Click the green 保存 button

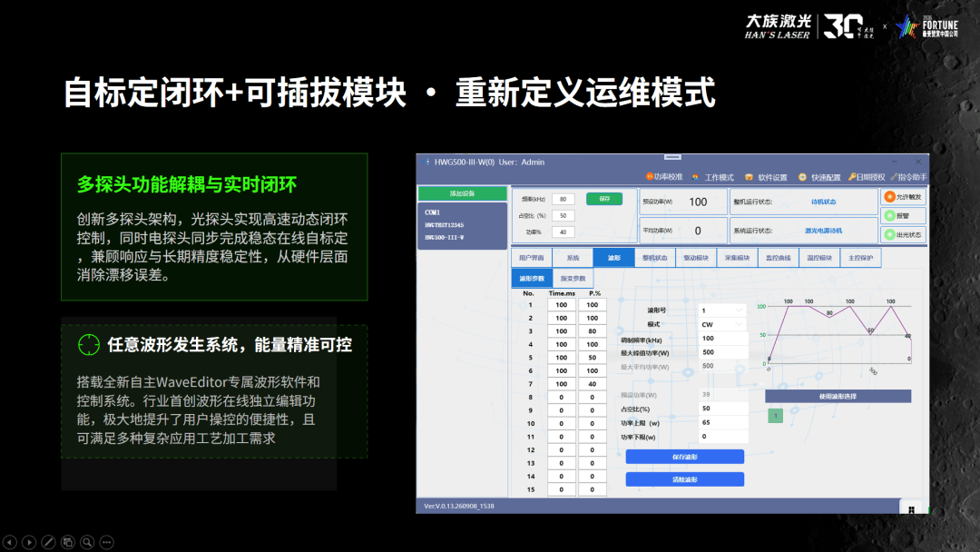604,199
